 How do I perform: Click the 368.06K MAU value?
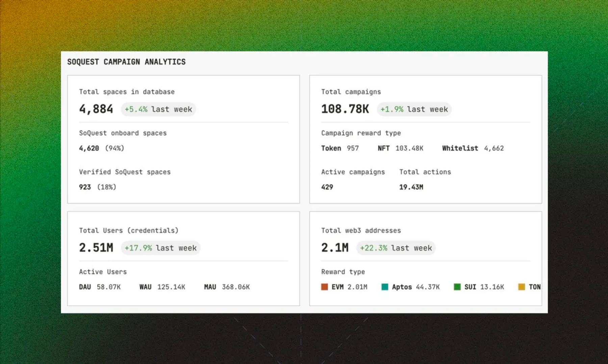[x=236, y=287]
